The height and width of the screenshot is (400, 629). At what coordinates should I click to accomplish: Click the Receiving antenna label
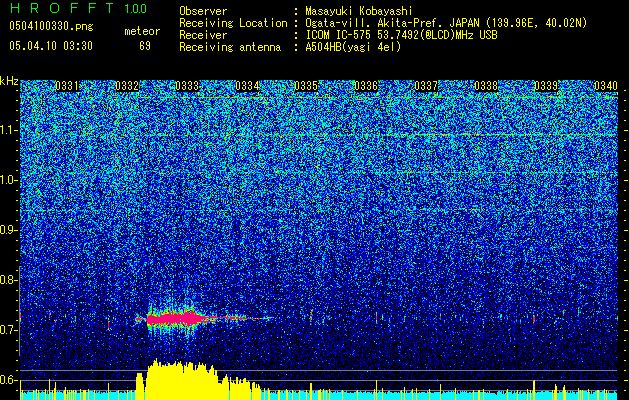230,47
